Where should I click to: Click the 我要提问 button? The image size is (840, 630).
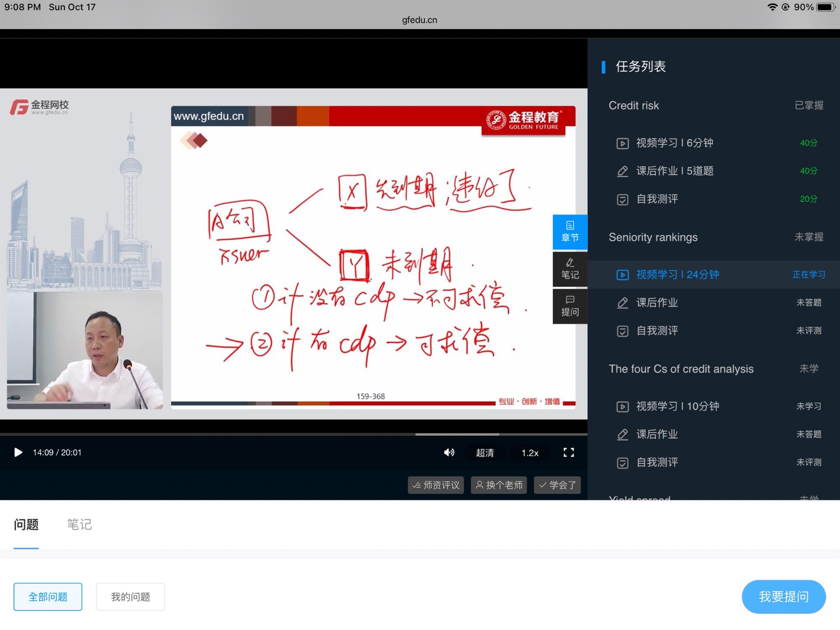pyautogui.click(x=783, y=596)
